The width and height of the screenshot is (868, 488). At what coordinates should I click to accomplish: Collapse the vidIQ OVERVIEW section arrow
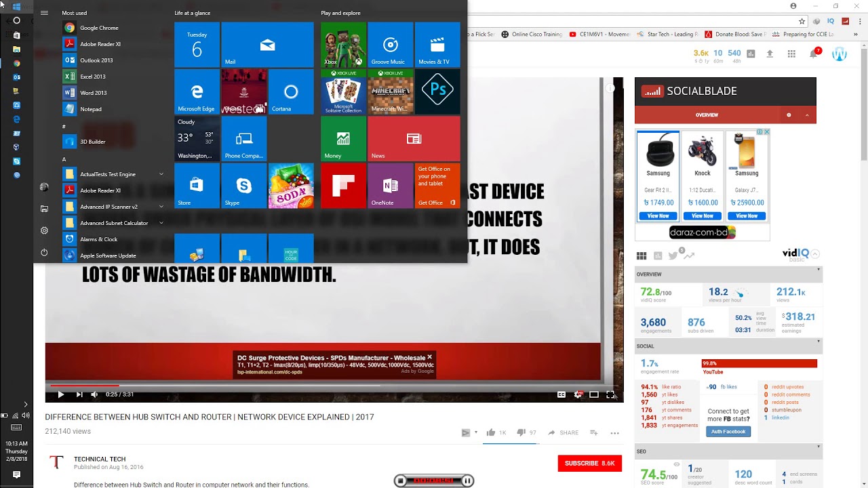pyautogui.click(x=818, y=270)
